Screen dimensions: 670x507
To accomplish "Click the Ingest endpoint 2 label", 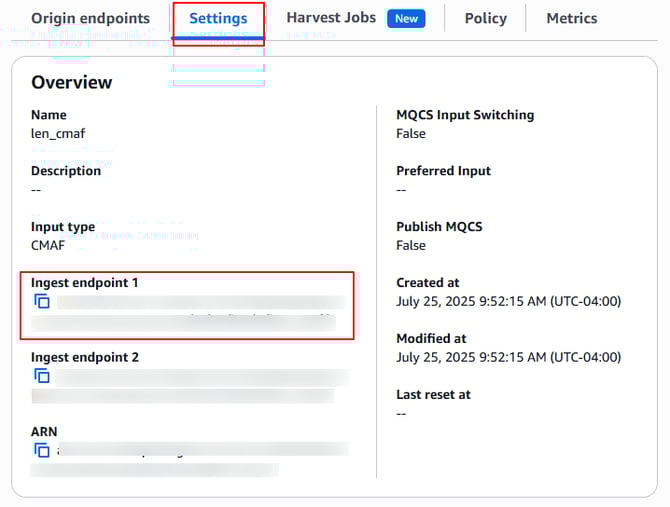I will (85, 357).
